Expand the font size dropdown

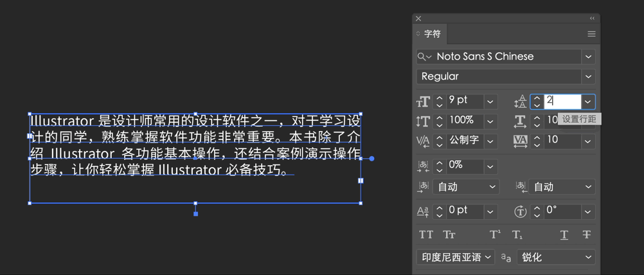[x=491, y=102]
